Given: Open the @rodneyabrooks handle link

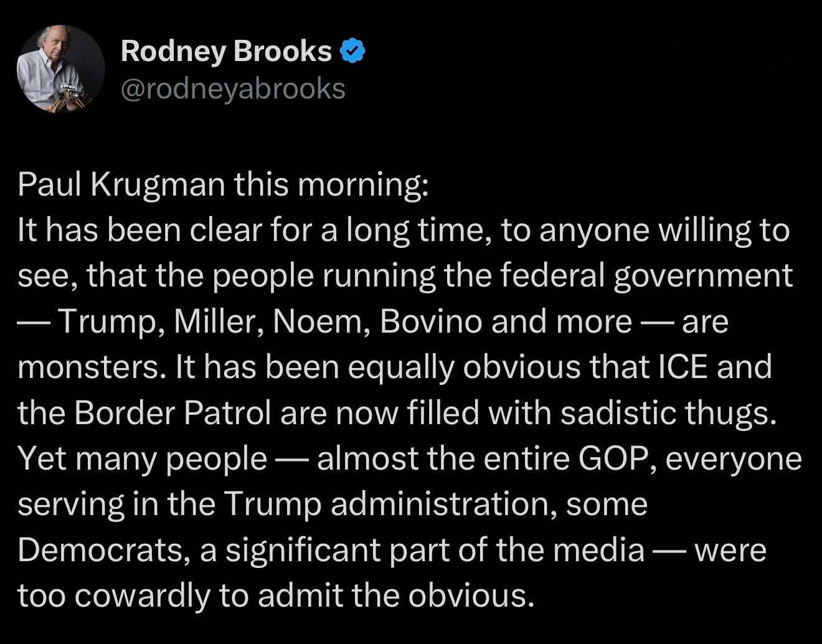Looking at the screenshot, I should click(x=233, y=88).
